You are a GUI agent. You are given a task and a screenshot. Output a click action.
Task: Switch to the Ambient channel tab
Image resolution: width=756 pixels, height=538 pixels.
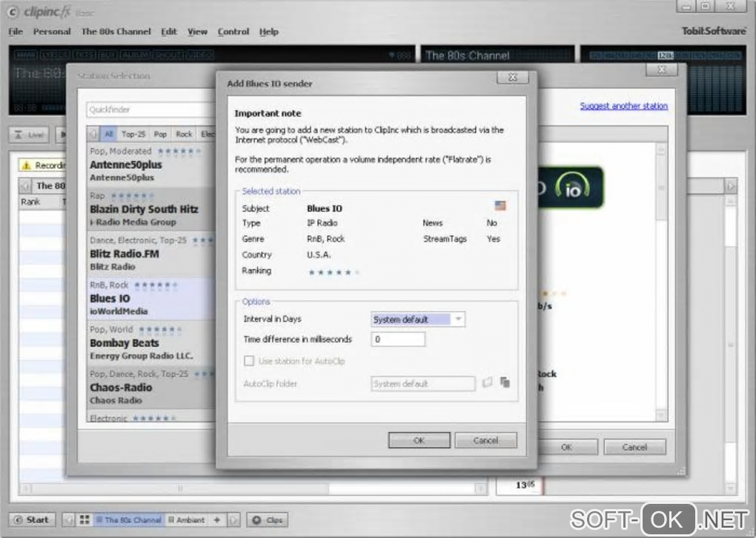[186, 519]
